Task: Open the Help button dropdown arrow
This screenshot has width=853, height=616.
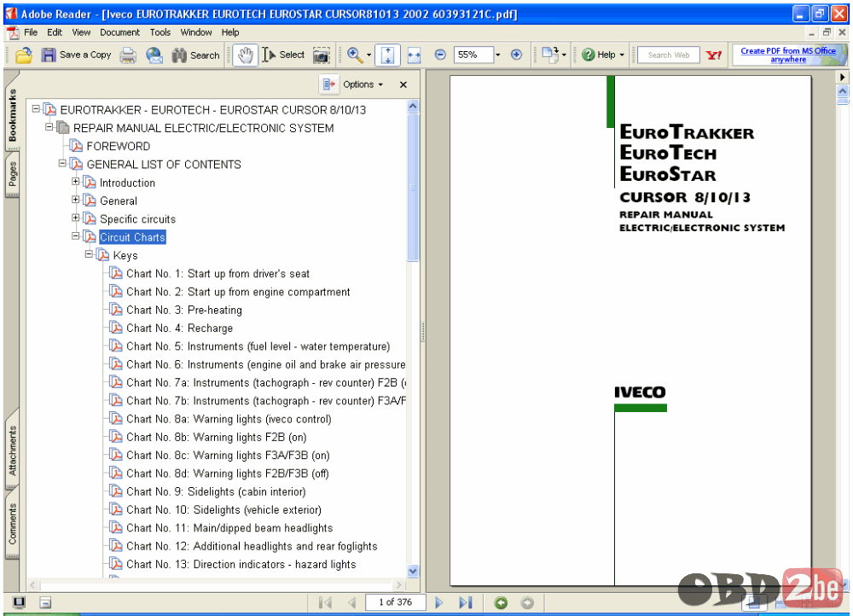Action: pos(622,55)
